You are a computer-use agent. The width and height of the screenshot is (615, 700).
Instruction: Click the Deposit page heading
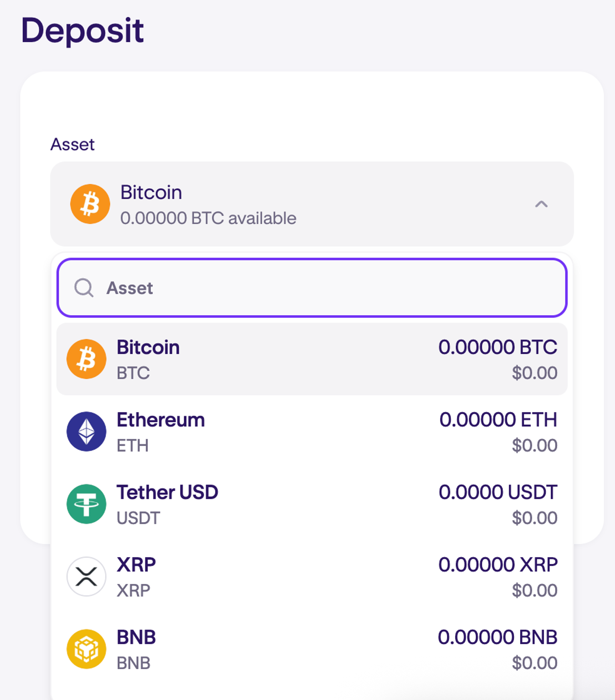point(82,30)
